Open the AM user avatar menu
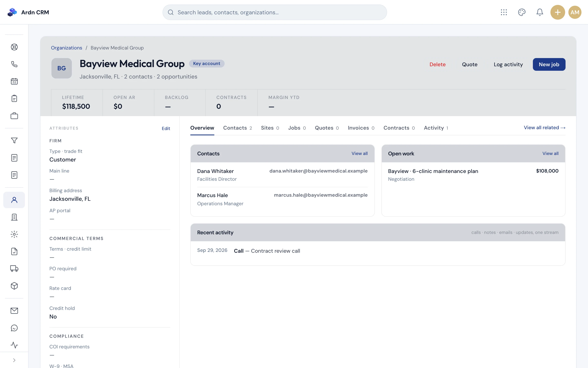This screenshot has width=588, height=368. pyautogui.click(x=575, y=12)
